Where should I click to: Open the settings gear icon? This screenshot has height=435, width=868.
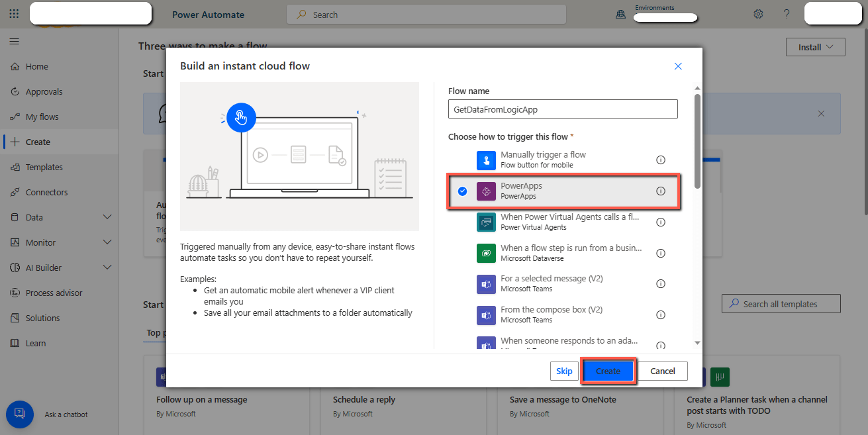coord(758,14)
